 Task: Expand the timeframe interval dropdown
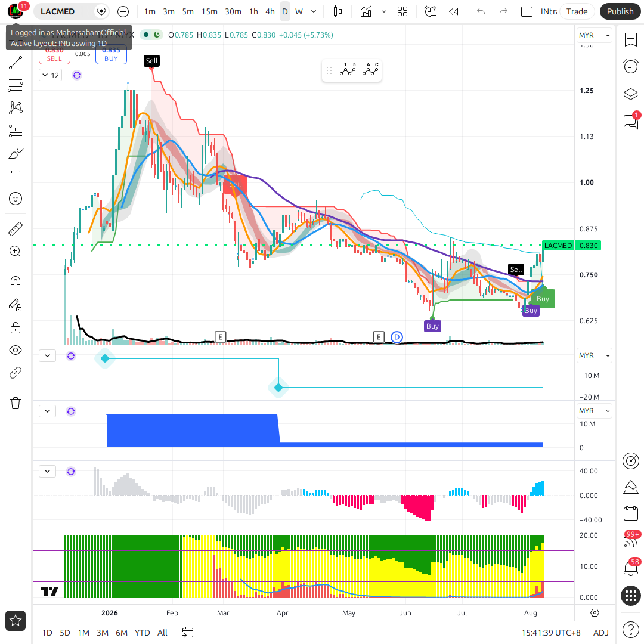tap(314, 11)
